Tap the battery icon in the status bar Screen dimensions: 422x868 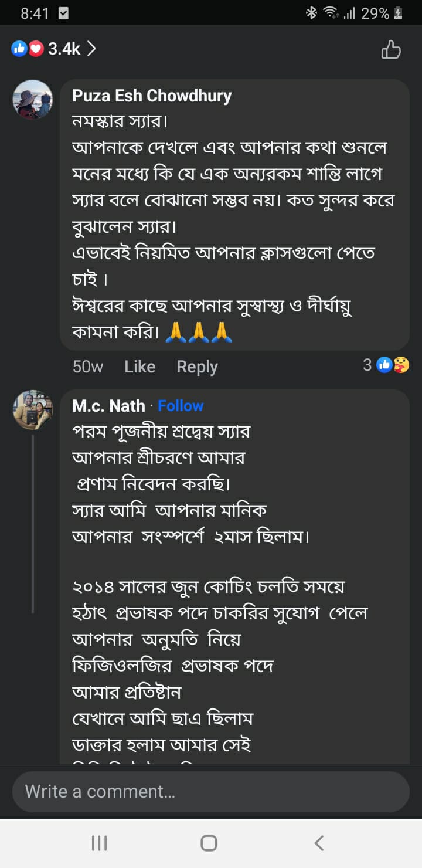coord(398,13)
